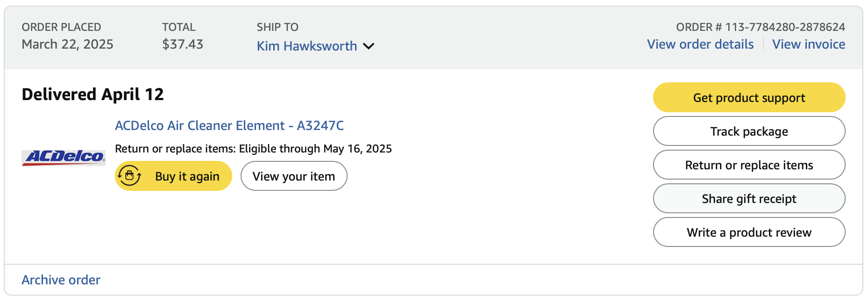Archive this order via Archive order link
The width and height of the screenshot is (868, 304).
pyautogui.click(x=61, y=280)
